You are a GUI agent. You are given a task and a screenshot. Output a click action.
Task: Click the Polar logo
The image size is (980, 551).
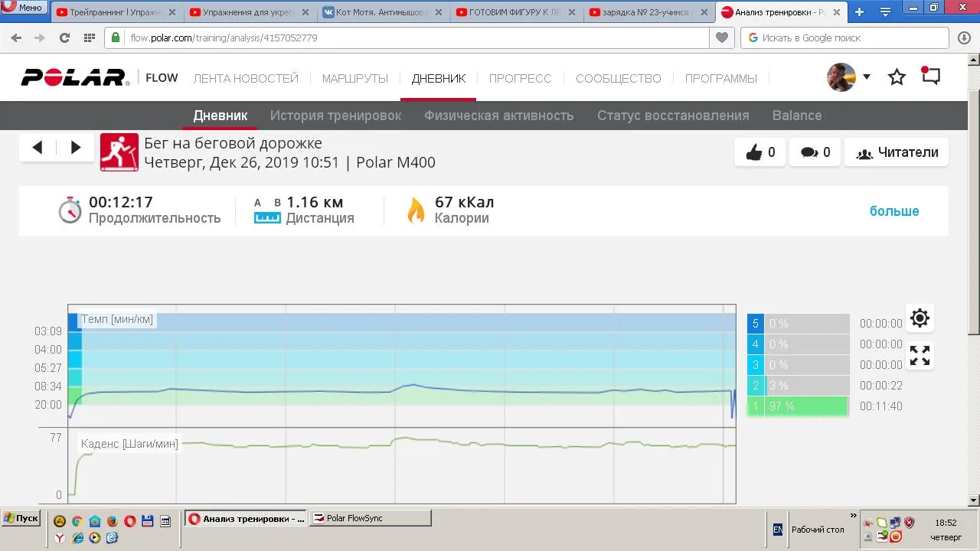[x=74, y=77]
